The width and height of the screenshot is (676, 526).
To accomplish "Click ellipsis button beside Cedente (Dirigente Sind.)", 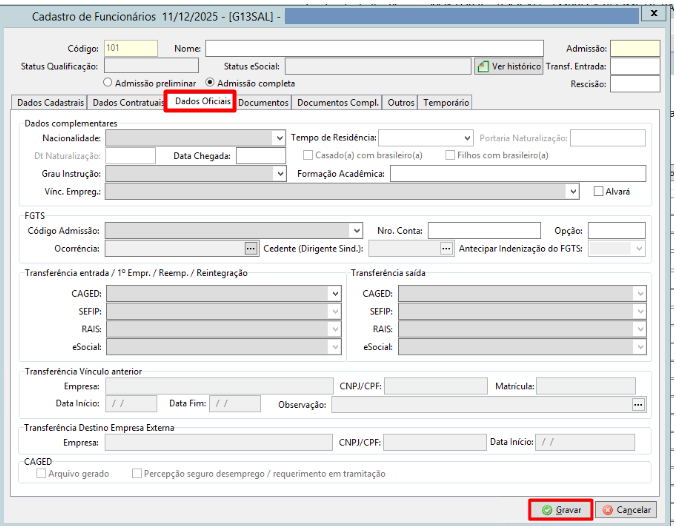I will point(446,249).
